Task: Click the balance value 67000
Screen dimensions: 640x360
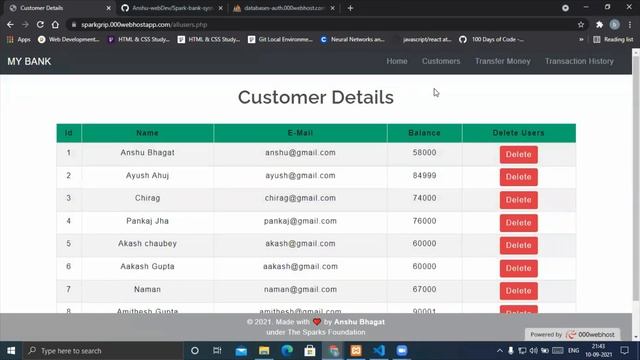Action: 424,289
